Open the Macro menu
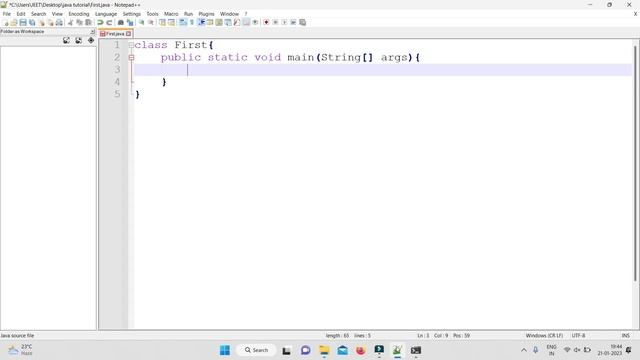 click(x=171, y=14)
